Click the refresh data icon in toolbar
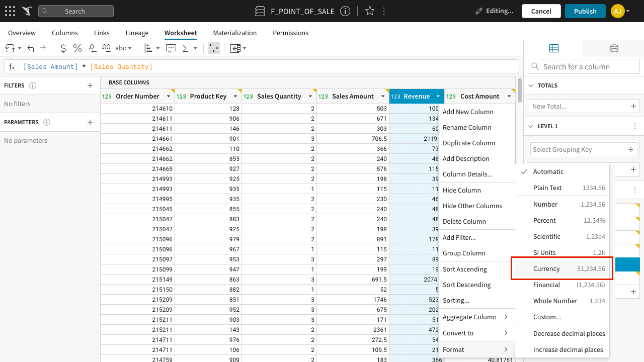Screen dimensions: 644x362 (10, 48)
